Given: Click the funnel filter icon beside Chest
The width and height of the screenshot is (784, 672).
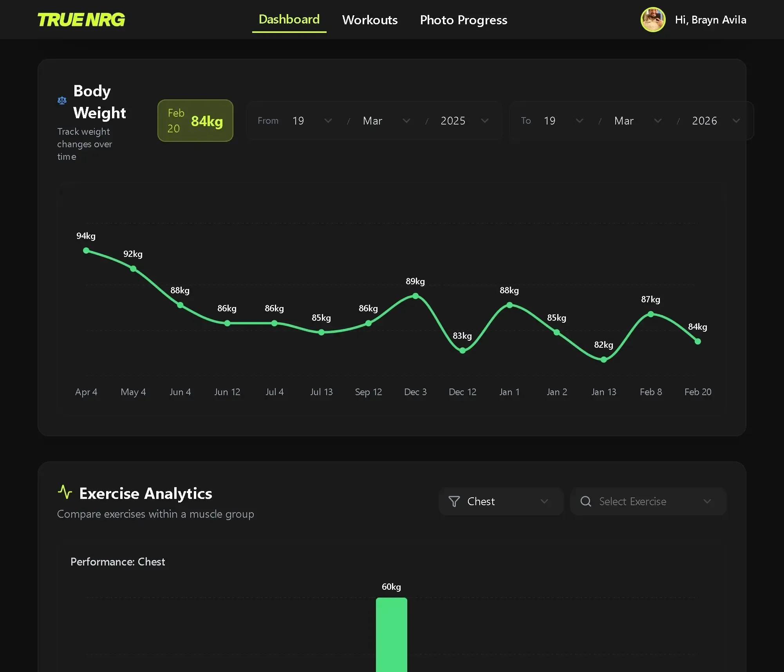Looking at the screenshot, I should [x=454, y=501].
